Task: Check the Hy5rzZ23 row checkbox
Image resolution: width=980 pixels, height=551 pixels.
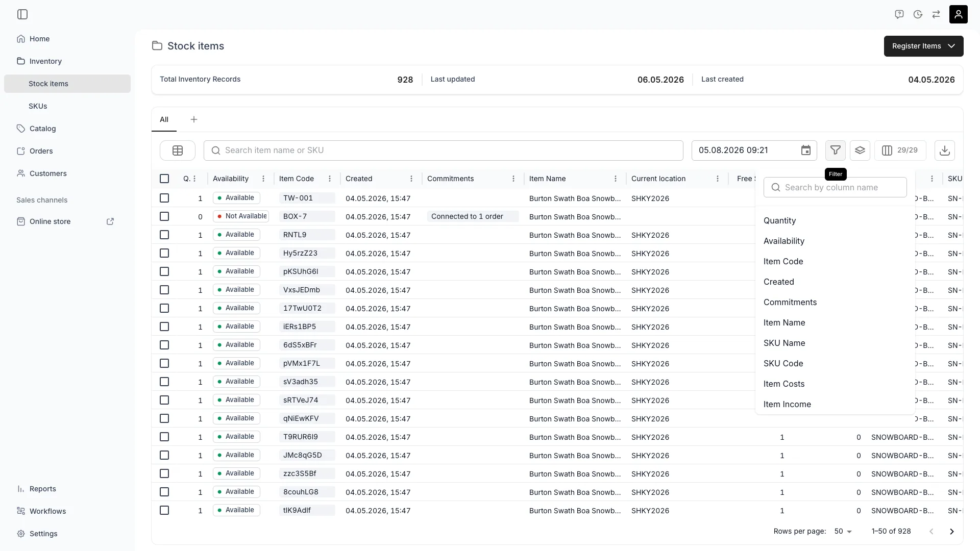Action: [164, 253]
